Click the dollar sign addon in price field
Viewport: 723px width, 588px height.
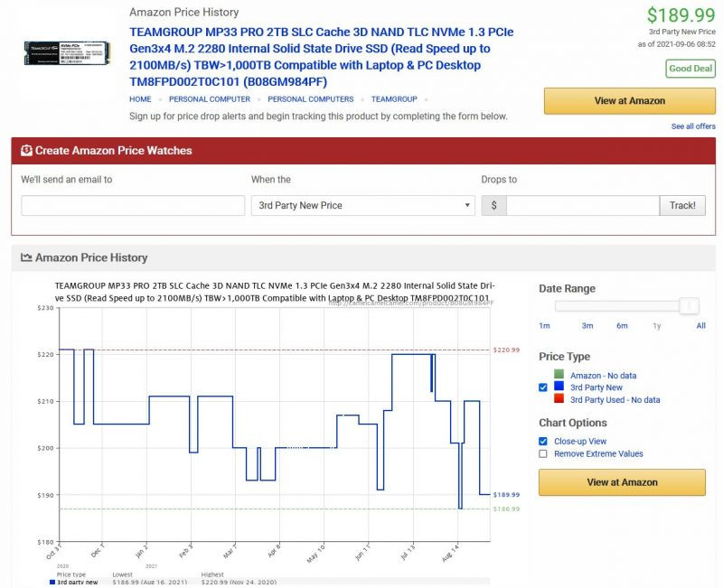click(493, 206)
